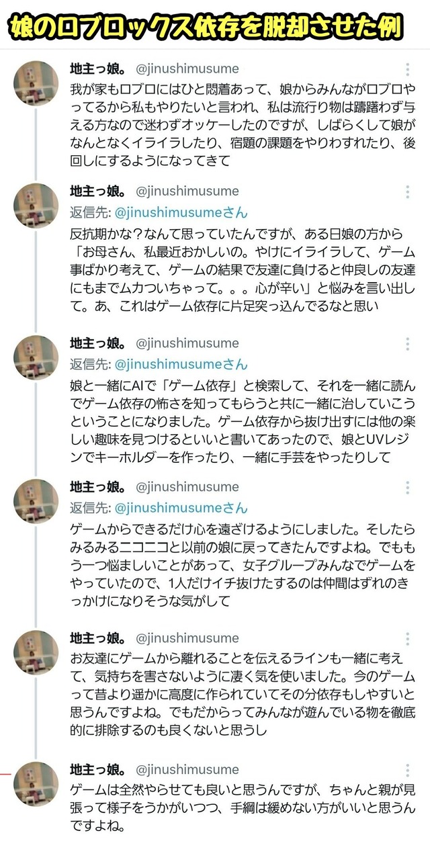The image size is (430, 868).
Task: Click display name 地主っ娘。 on first tweet
Action: [98, 69]
